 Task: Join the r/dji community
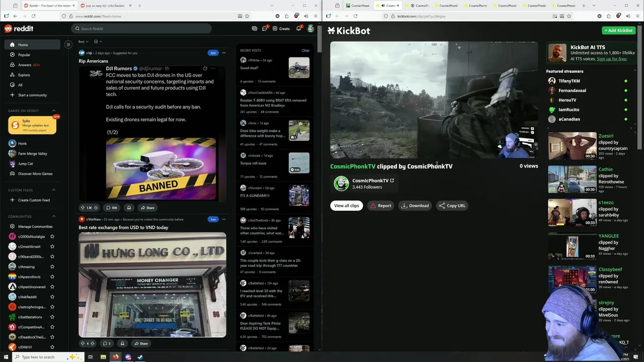pyautogui.click(x=213, y=53)
